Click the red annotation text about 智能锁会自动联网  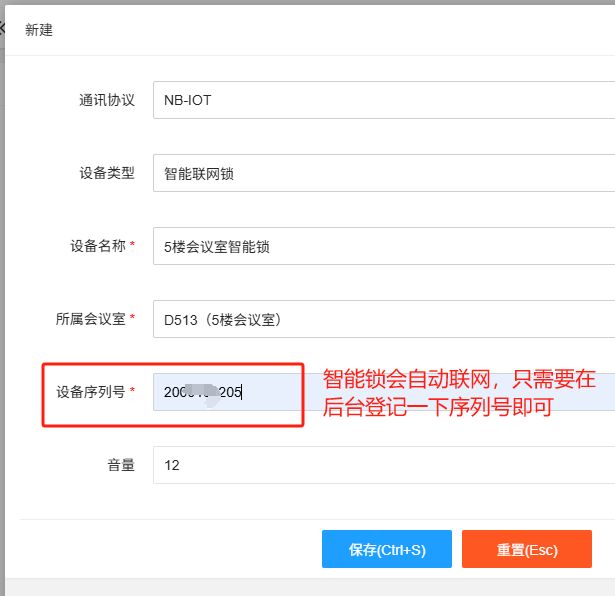[x=458, y=393]
